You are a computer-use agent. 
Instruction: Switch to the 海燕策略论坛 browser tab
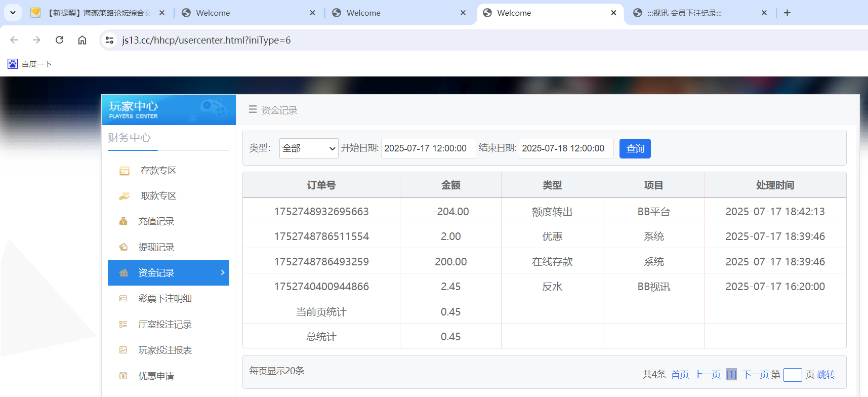coord(99,13)
